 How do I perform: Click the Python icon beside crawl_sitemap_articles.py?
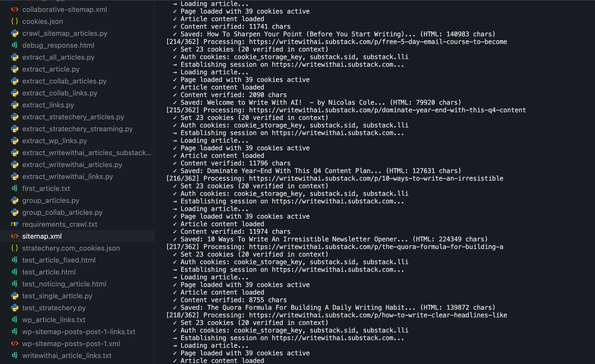pos(15,33)
